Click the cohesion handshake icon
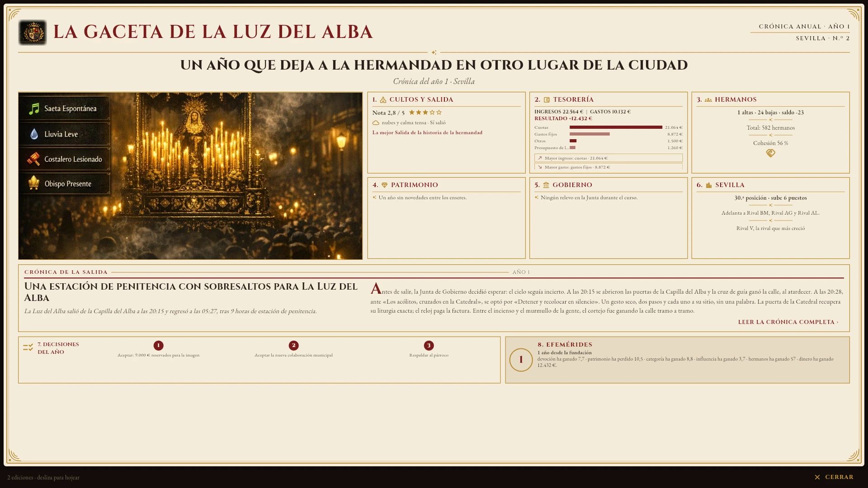This screenshot has width=868, height=488. click(771, 153)
